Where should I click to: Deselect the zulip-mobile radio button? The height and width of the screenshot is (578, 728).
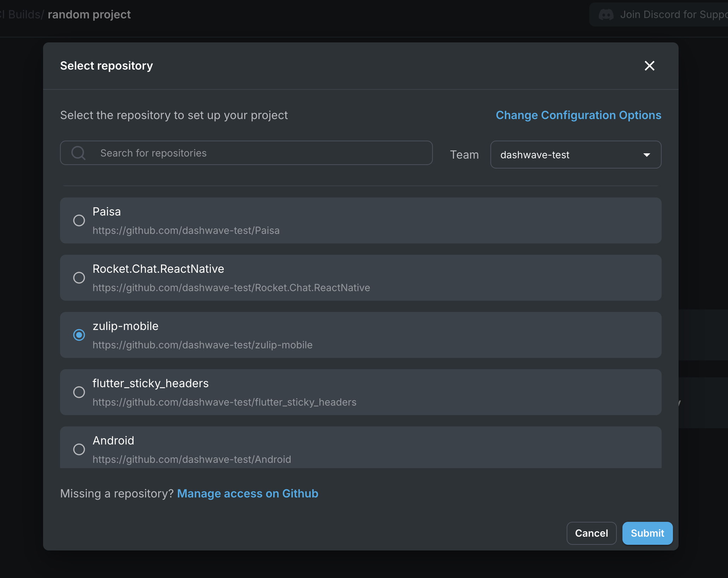point(79,335)
